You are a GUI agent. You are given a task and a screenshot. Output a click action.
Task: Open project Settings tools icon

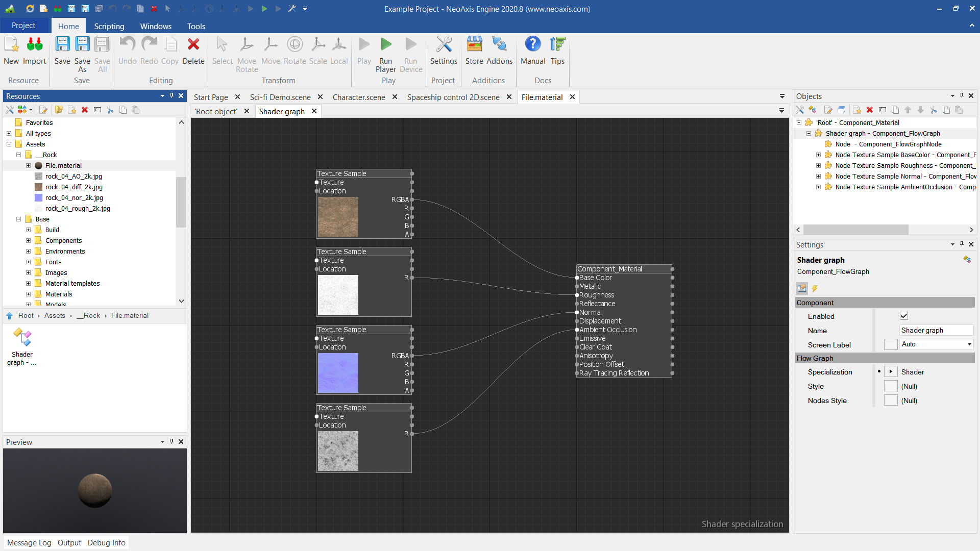click(x=444, y=45)
